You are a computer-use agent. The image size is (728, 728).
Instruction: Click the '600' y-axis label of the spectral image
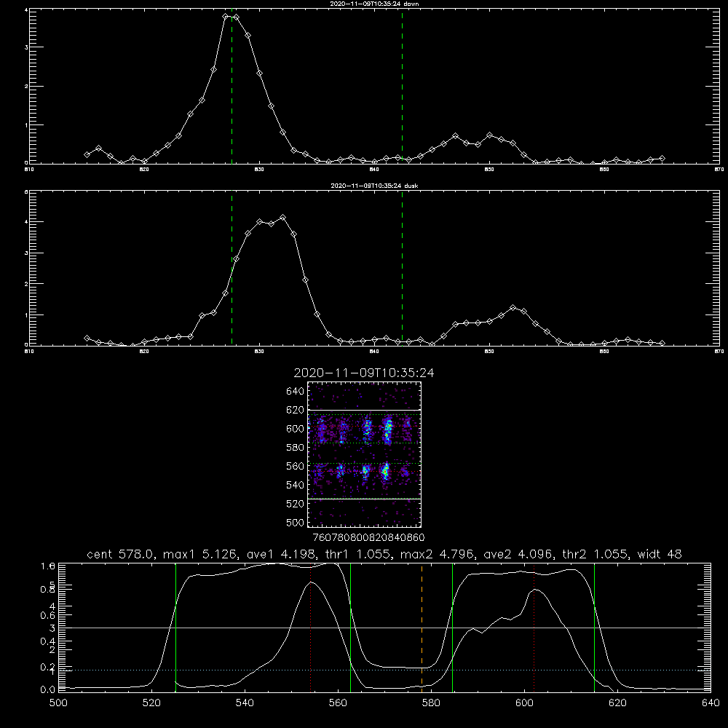click(x=295, y=429)
